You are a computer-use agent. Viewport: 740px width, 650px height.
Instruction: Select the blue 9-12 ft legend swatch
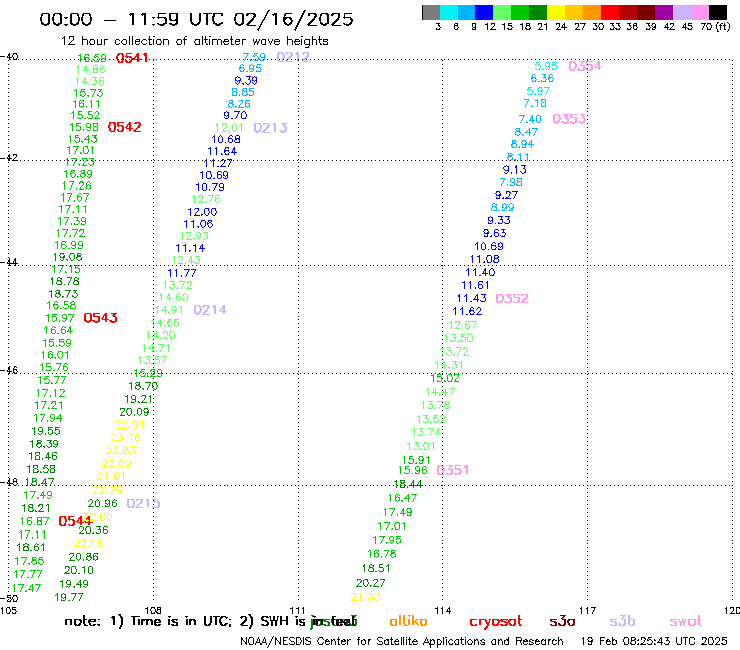point(484,12)
